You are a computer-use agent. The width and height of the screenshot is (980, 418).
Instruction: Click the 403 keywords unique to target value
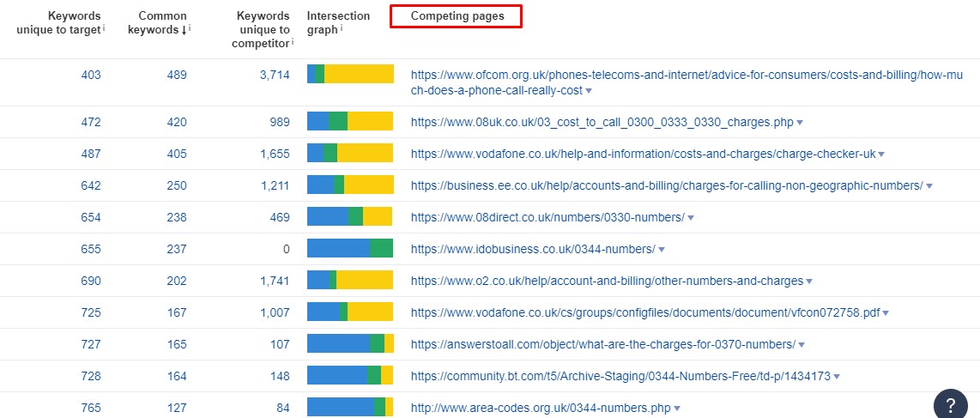pyautogui.click(x=91, y=75)
